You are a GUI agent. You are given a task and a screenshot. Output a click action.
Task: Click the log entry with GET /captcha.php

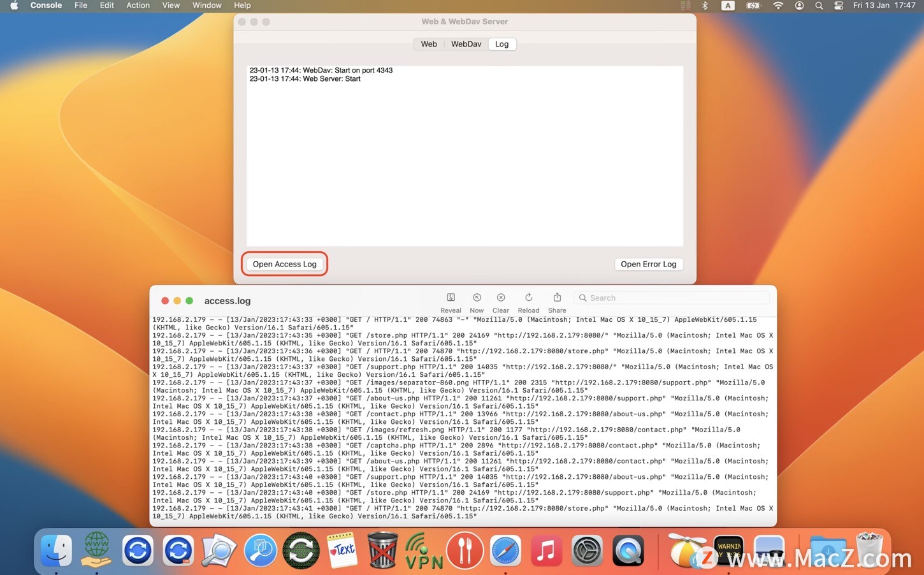coord(456,449)
